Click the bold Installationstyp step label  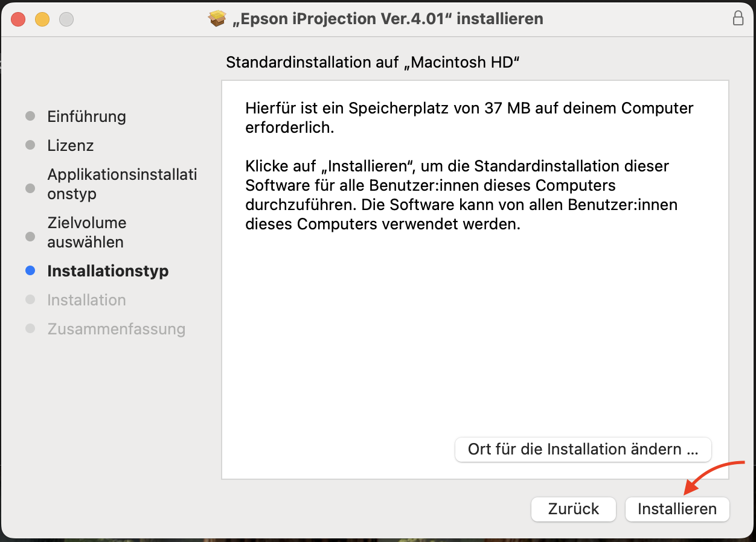[x=108, y=271]
